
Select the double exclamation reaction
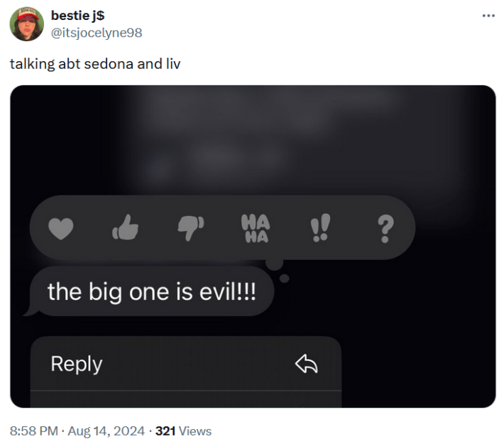tap(319, 228)
